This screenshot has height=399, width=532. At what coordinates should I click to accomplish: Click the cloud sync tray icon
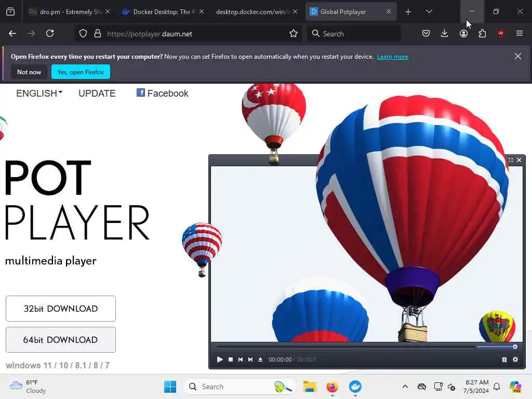click(x=422, y=387)
